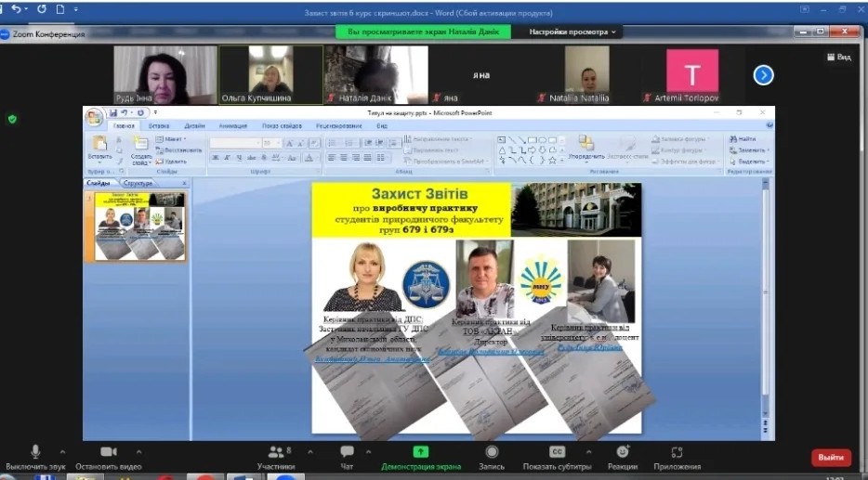
Task: Open Настройки просмотра view options dropdown
Action: coord(572,32)
